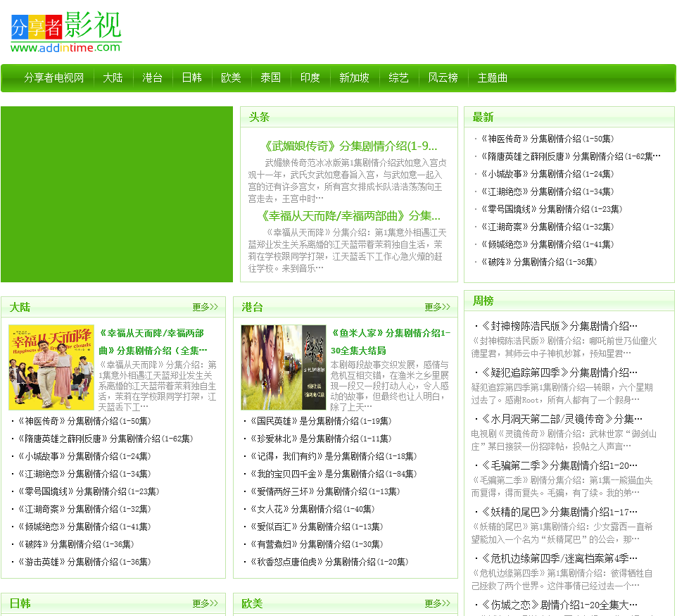Open 《记得，我们有约》 link
The image size is (677, 616).
coord(334,456)
